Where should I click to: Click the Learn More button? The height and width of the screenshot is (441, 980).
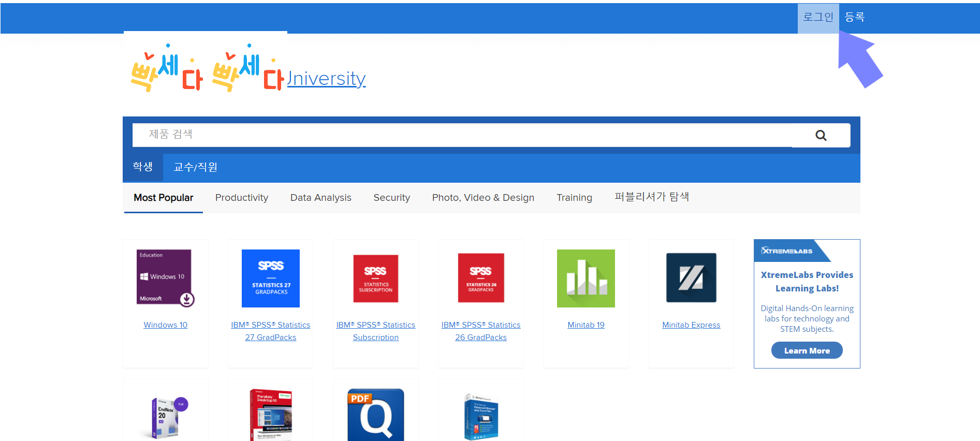point(807,350)
